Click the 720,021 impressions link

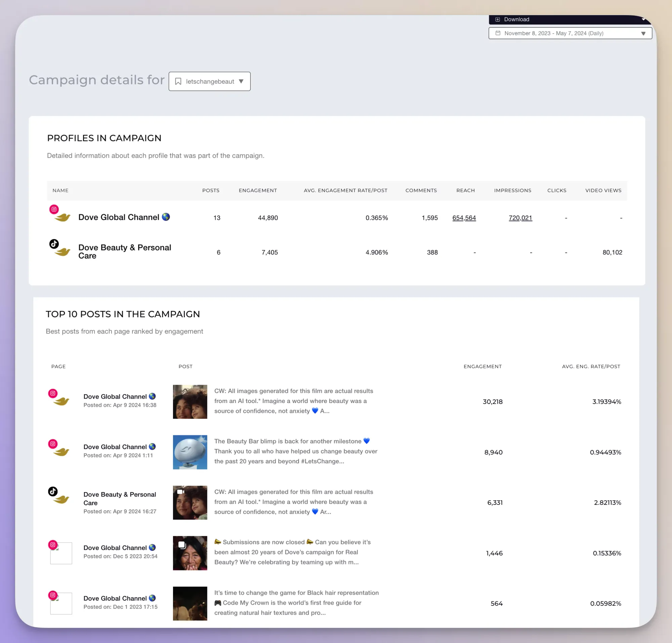coord(520,218)
